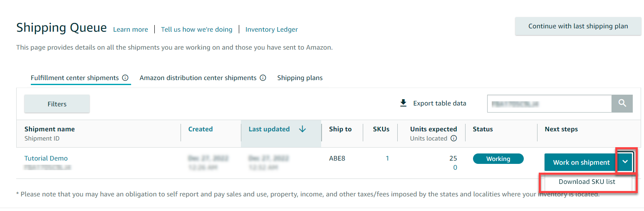Click into the shipment search field
This screenshot has height=211, width=644.
[x=549, y=103]
